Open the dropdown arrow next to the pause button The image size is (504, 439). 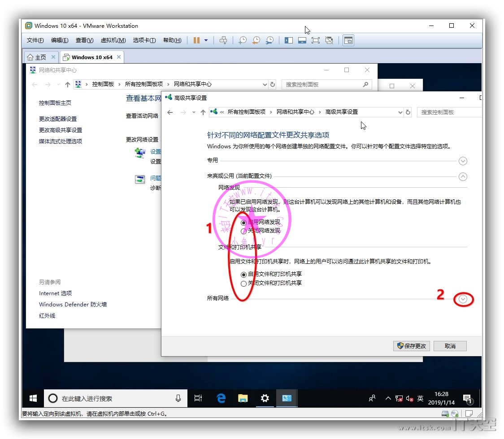click(206, 40)
